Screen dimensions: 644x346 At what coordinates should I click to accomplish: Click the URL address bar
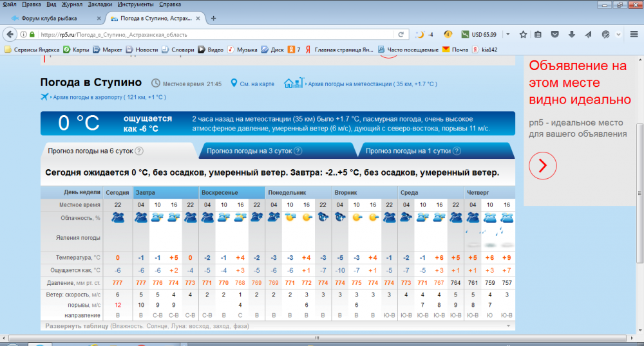213,35
